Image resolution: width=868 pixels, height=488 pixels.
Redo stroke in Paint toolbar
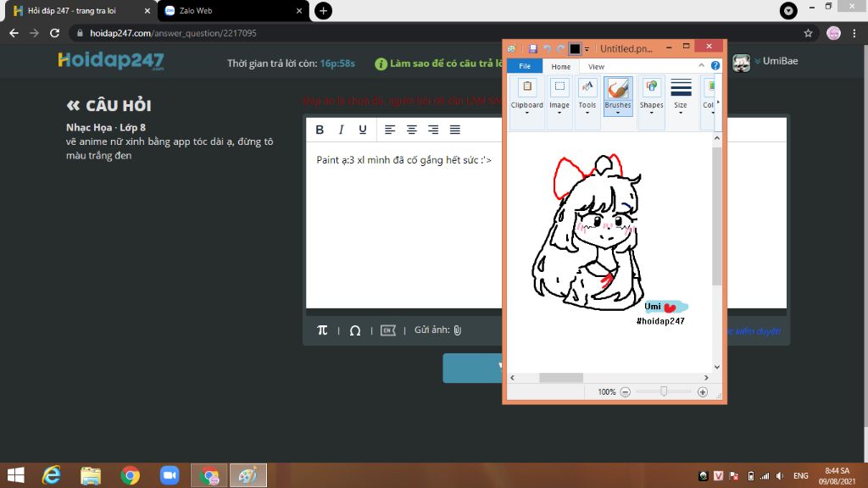(x=560, y=48)
